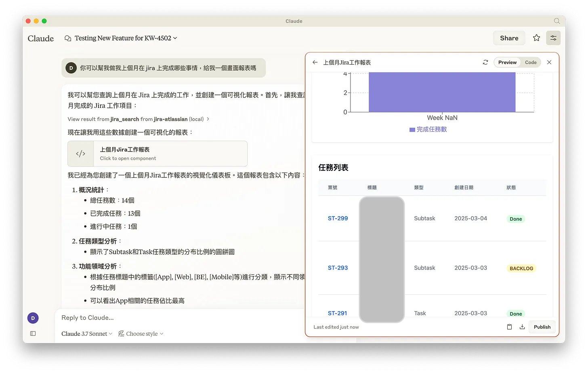Image resolution: width=588 pixels, height=373 pixels.
Task: Open user profile avatar D at bottom
Action: (x=33, y=318)
